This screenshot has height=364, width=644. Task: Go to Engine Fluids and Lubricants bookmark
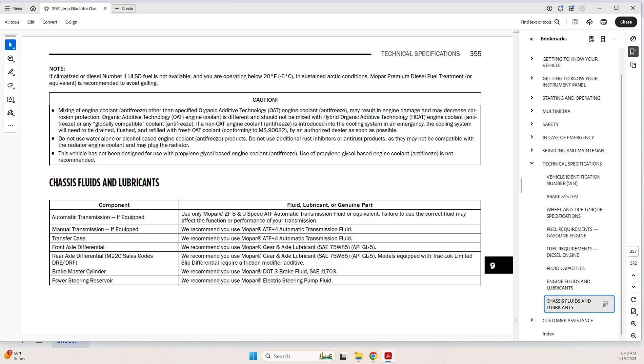[568, 285]
